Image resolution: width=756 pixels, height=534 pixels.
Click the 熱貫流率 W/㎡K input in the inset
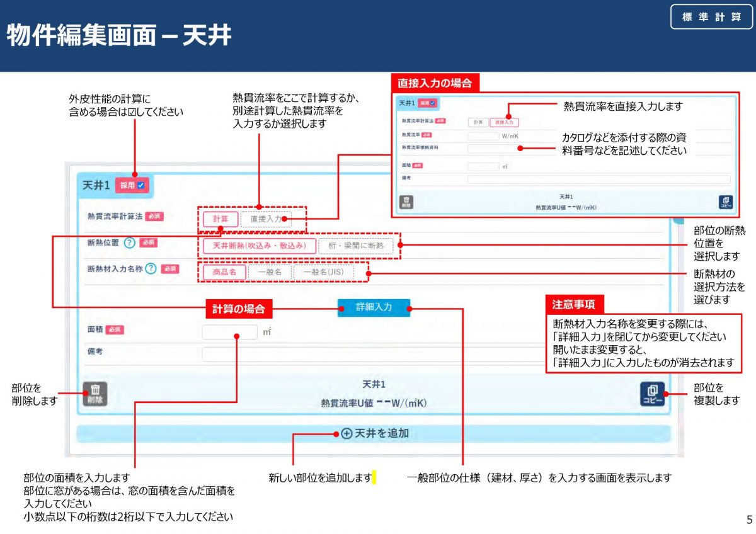click(x=483, y=135)
